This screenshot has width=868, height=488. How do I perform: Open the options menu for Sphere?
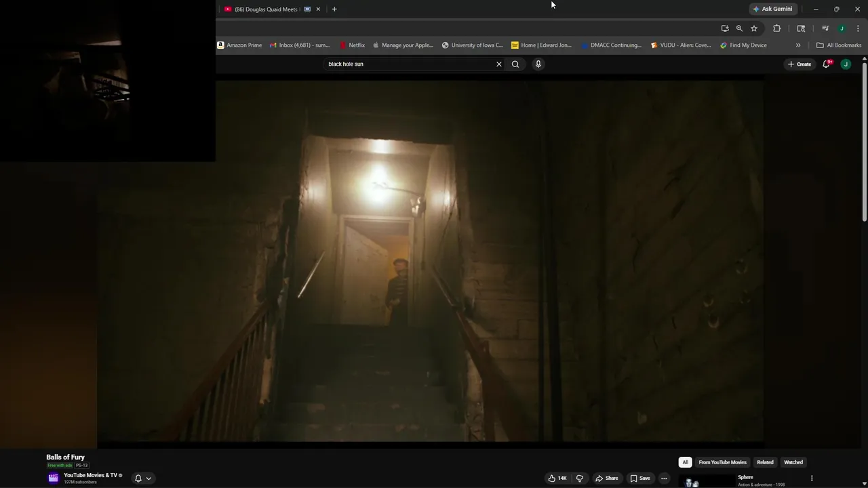click(812, 479)
